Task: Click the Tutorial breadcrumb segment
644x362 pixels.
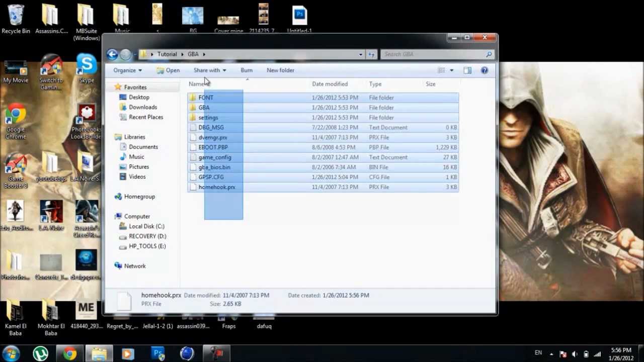Action: click(167, 54)
